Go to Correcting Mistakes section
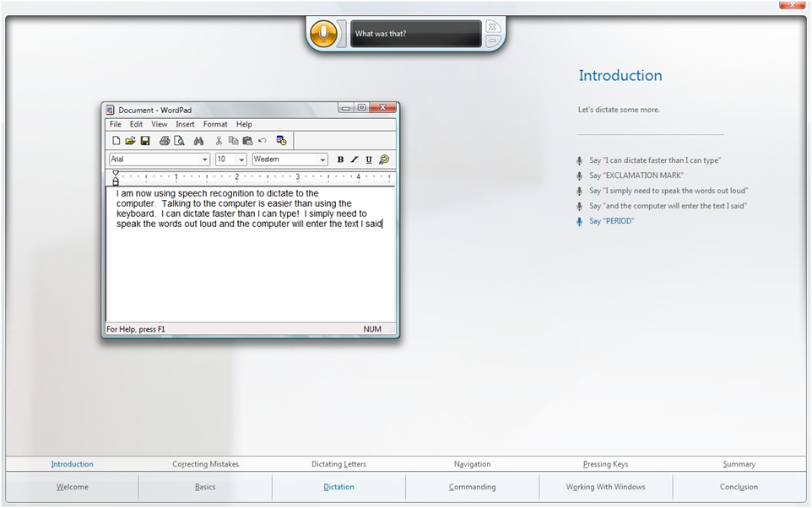The height and width of the screenshot is (508, 812). pos(206,464)
